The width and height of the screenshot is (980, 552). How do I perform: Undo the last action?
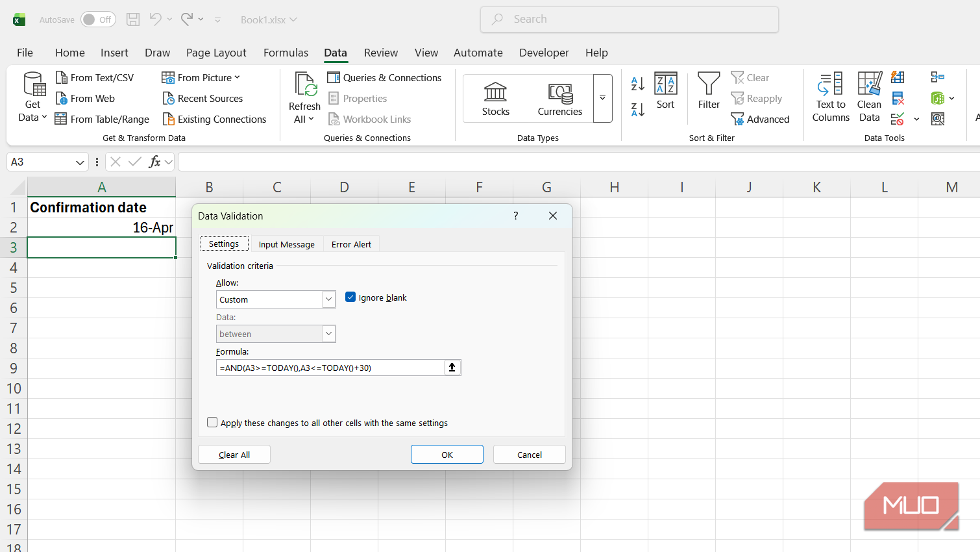[x=155, y=19]
